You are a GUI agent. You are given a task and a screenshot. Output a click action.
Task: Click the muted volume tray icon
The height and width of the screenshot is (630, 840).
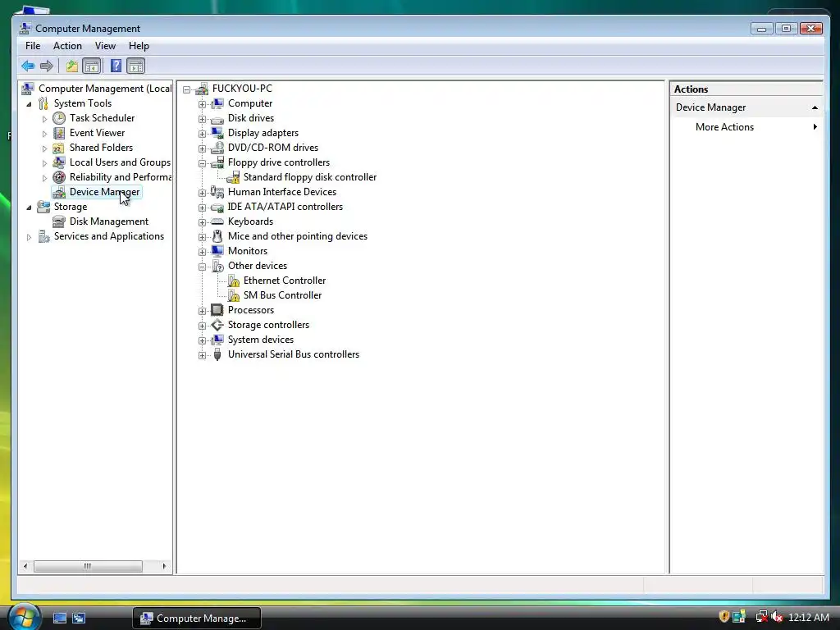[776, 617]
